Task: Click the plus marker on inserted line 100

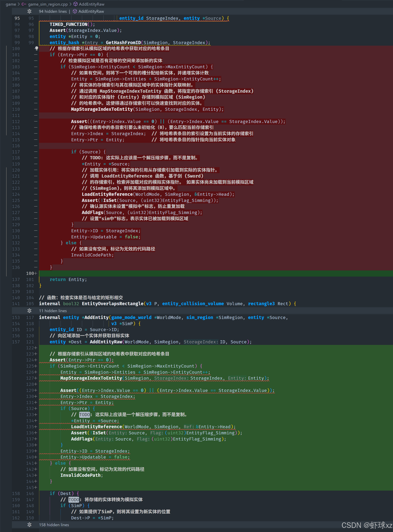Action: pyautogui.click(x=36, y=273)
